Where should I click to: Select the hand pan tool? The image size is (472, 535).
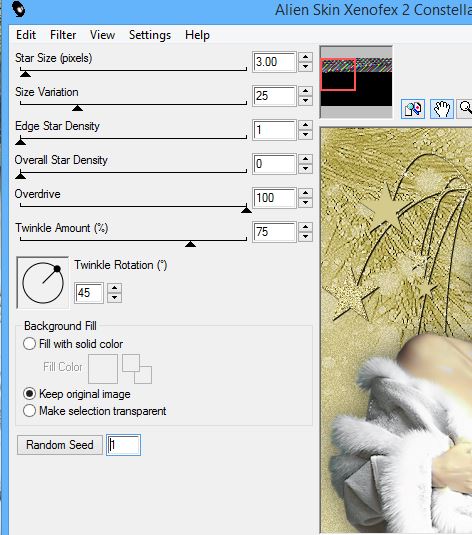[x=442, y=109]
